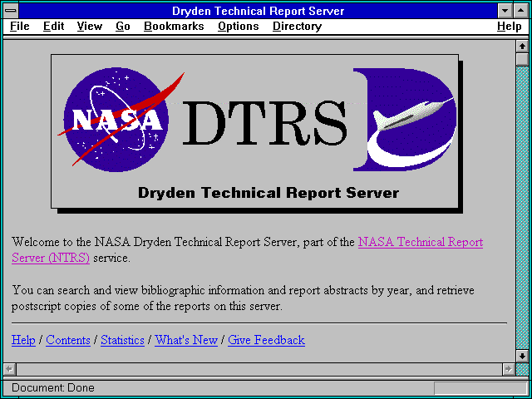
Task: Click the Give Feedback link
Action: (266, 340)
